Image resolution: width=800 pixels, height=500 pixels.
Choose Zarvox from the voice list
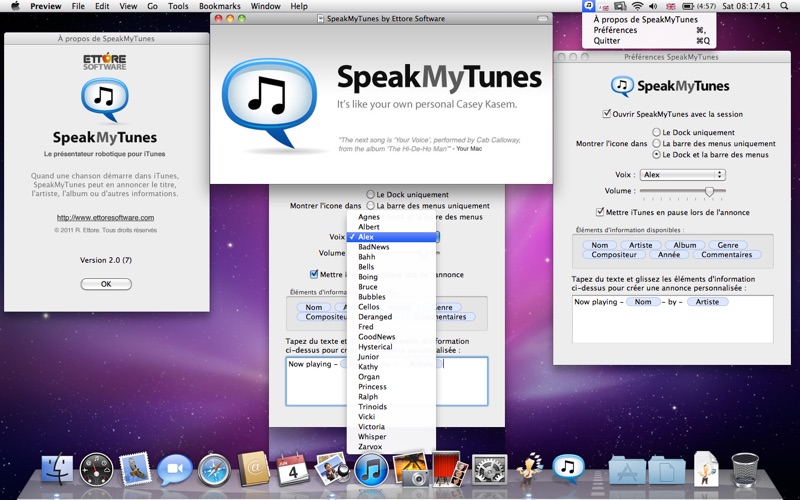391,446
